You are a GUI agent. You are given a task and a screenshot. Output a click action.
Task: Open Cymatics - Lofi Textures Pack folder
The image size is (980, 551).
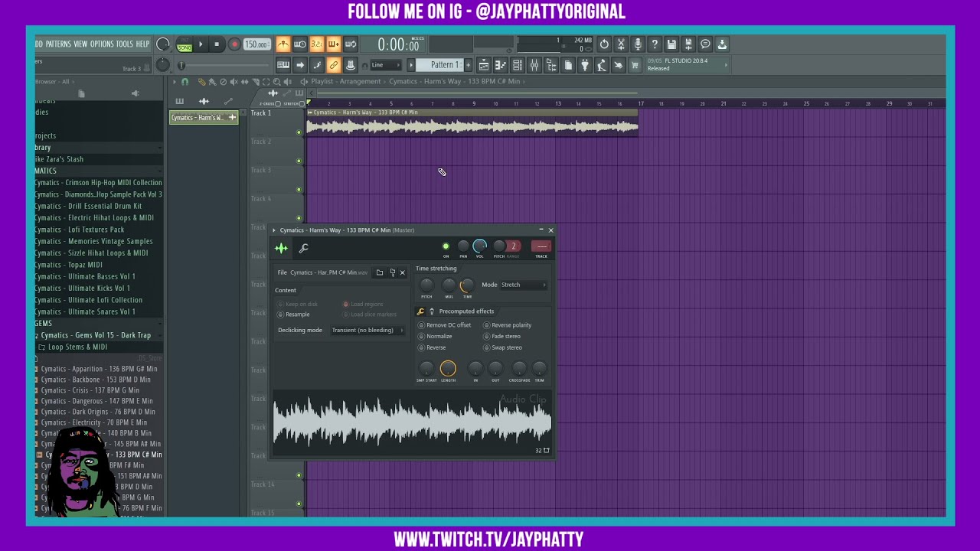80,230
